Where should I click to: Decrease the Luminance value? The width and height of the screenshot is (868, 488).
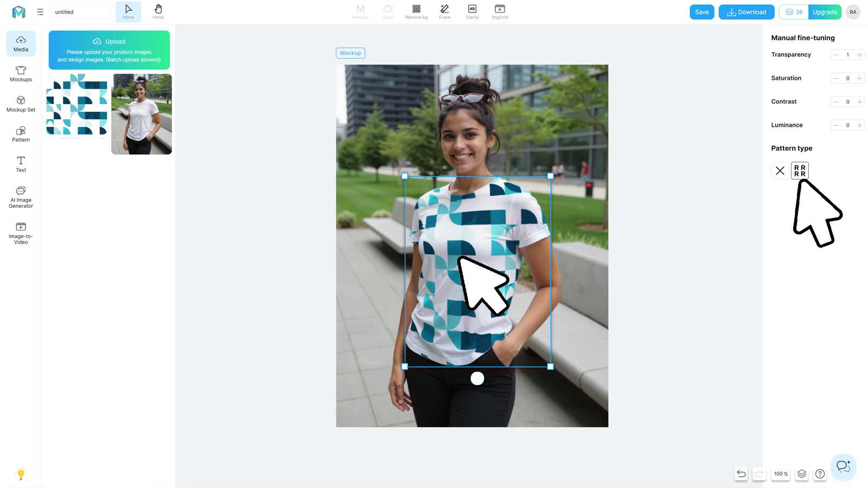tap(836, 125)
